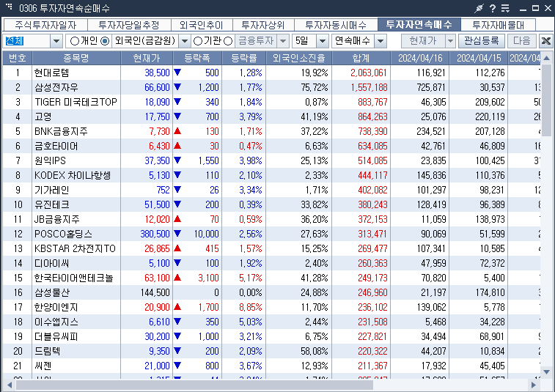Select the 한양이엔지 stock name
This screenshot has height=392, width=555.
coord(56,308)
